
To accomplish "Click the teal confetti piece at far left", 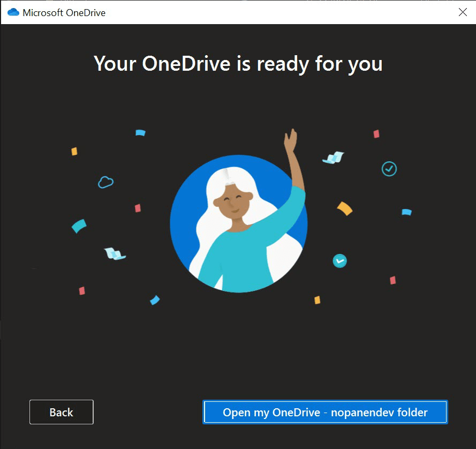I will [x=79, y=226].
